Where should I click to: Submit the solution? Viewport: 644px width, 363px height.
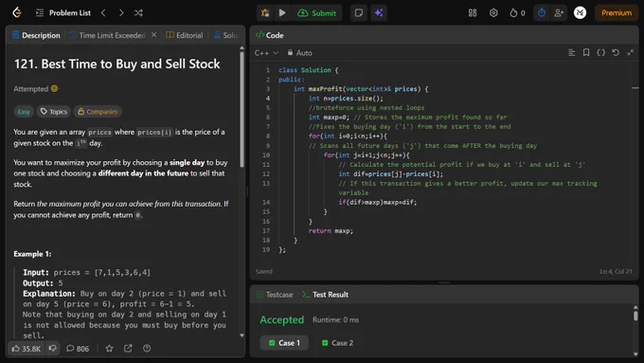click(316, 12)
